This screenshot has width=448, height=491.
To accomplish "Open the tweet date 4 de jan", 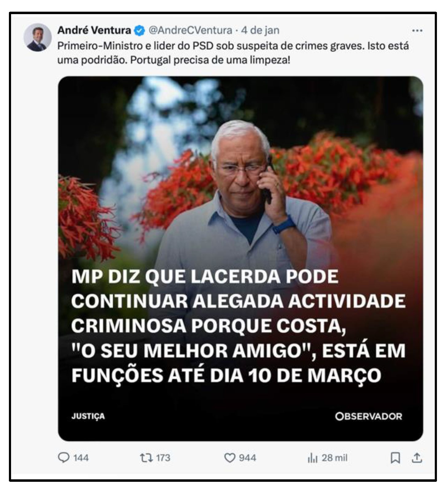I will pos(260,30).
